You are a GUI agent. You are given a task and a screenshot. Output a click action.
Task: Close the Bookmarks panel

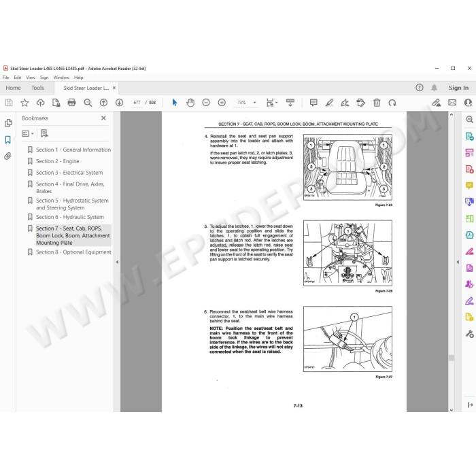[x=103, y=118]
